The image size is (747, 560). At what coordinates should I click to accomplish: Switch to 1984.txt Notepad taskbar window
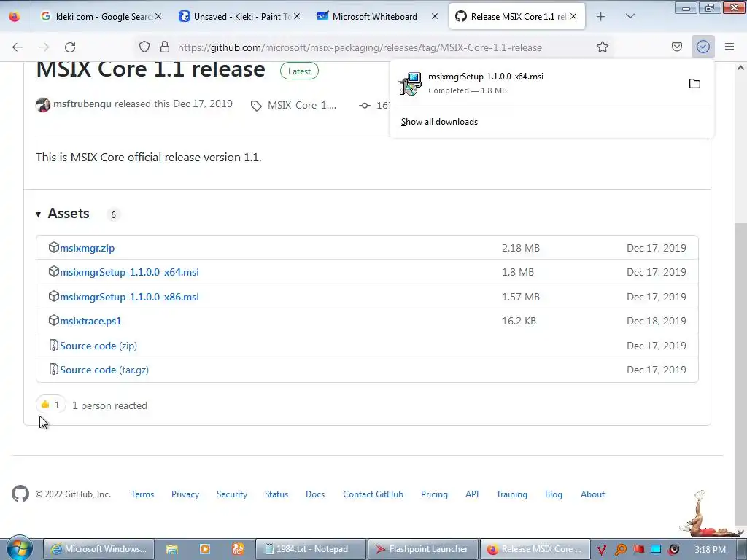(311, 549)
